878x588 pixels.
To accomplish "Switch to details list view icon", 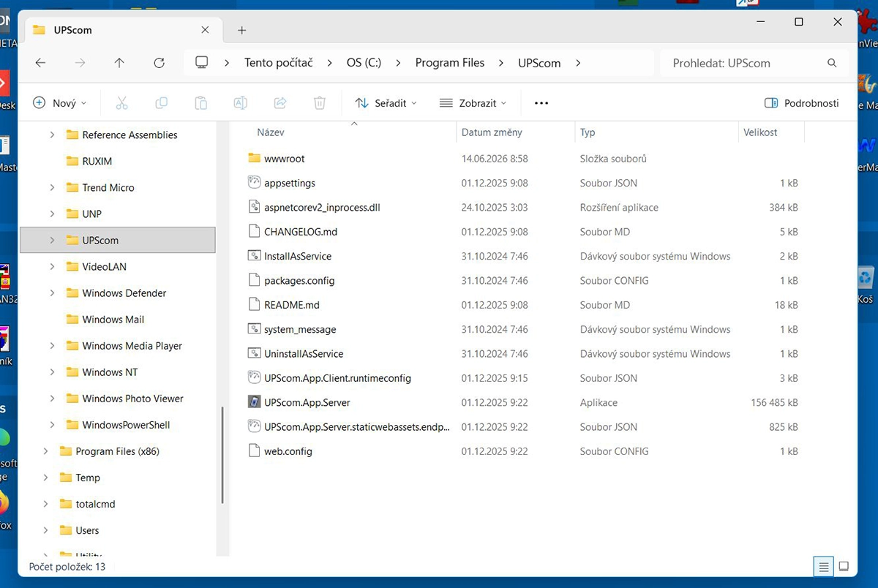I will (824, 566).
